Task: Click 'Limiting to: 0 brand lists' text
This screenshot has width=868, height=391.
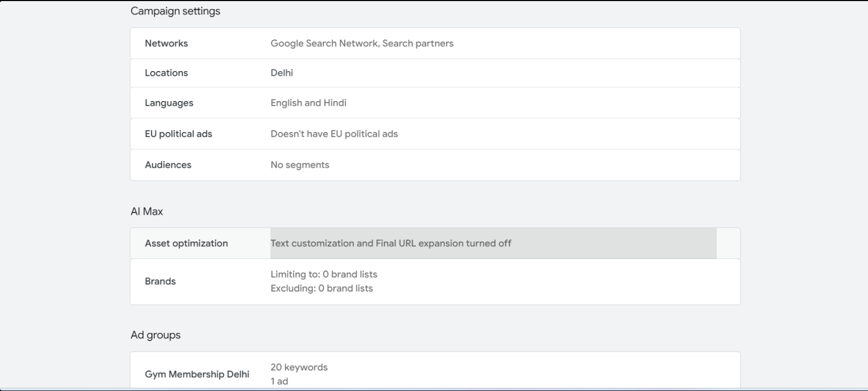Action: coord(324,274)
